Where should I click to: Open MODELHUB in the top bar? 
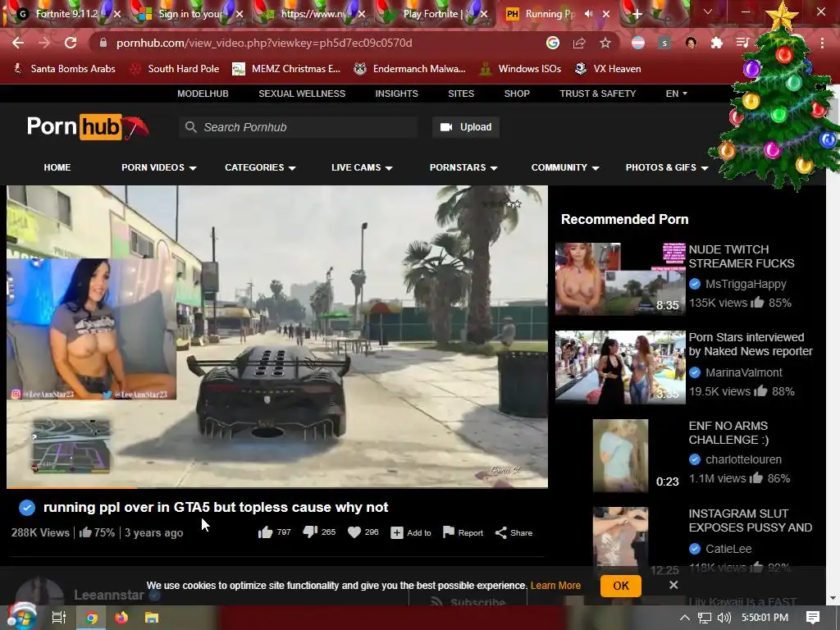click(x=203, y=94)
